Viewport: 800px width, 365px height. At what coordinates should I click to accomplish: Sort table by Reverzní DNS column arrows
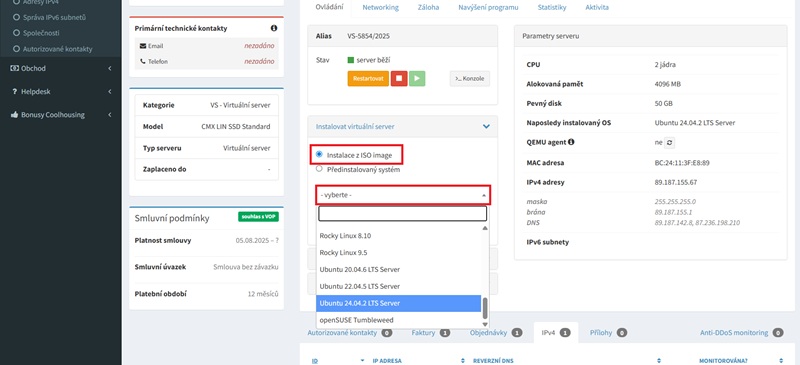659,360
